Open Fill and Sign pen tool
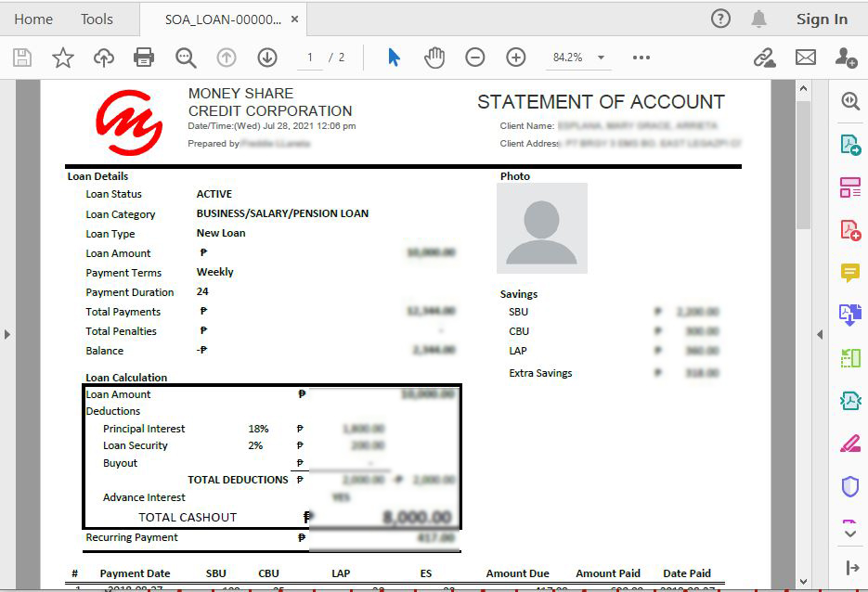This screenshot has height=592, width=868. click(850, 444)
